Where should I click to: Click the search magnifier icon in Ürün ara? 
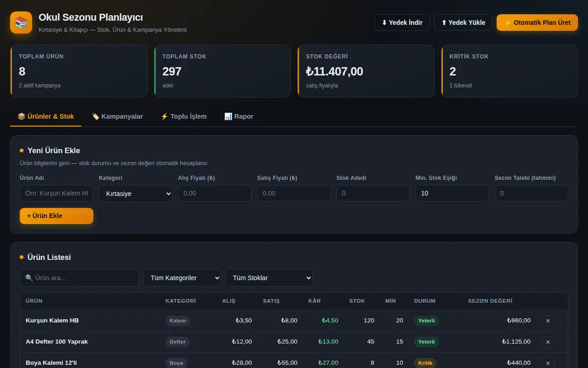tap(29, 278)
